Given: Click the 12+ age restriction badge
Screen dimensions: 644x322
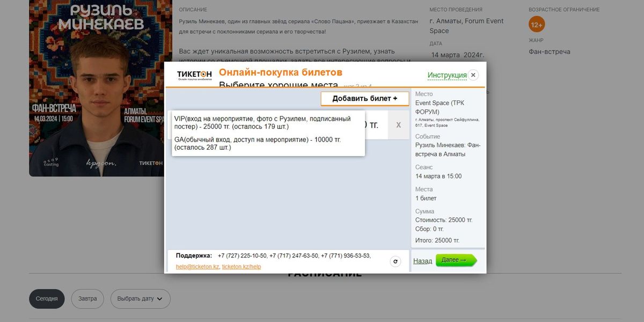Looking at the screenshot, I should point(536,25).
